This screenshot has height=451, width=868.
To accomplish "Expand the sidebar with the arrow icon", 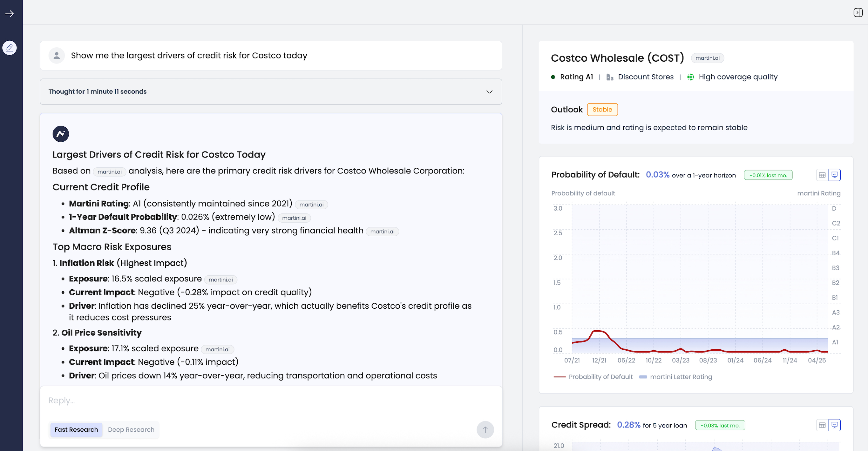I will 10,14.
